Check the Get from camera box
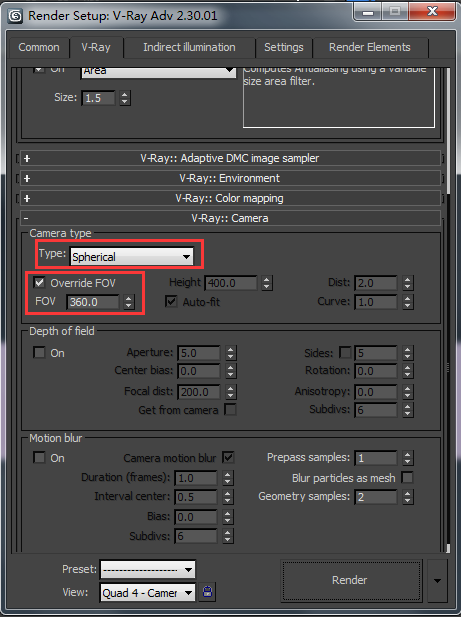 230,410
